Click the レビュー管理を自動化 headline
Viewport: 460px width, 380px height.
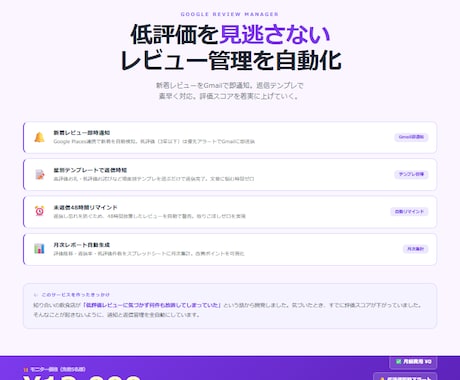[231, 61]
